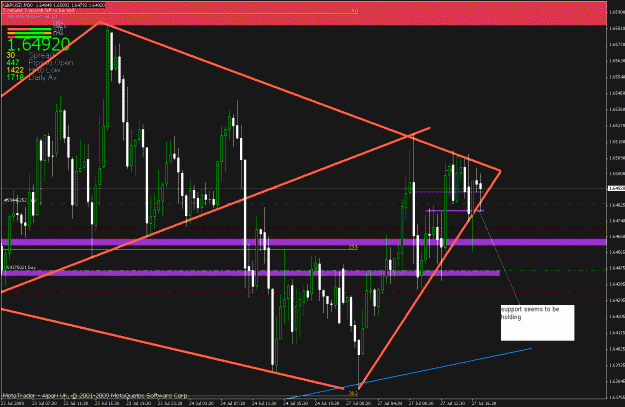Click the current price tag on price axis

click(615, 188)
